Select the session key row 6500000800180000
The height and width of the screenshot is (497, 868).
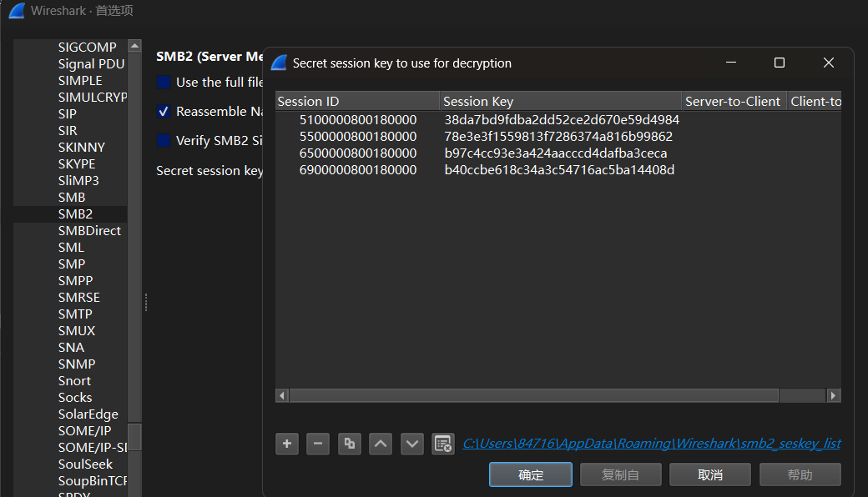coord(358,153)
